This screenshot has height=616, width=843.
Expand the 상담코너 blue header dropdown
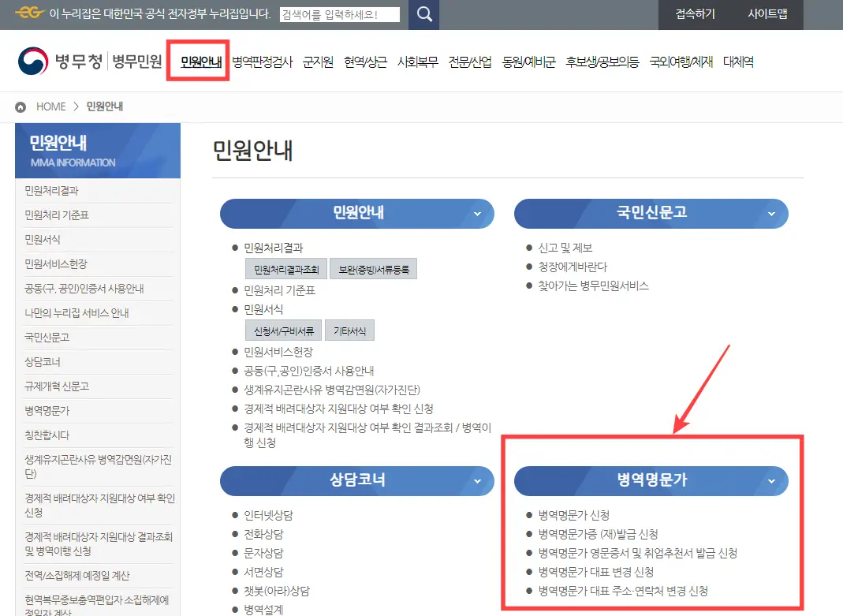476,480
